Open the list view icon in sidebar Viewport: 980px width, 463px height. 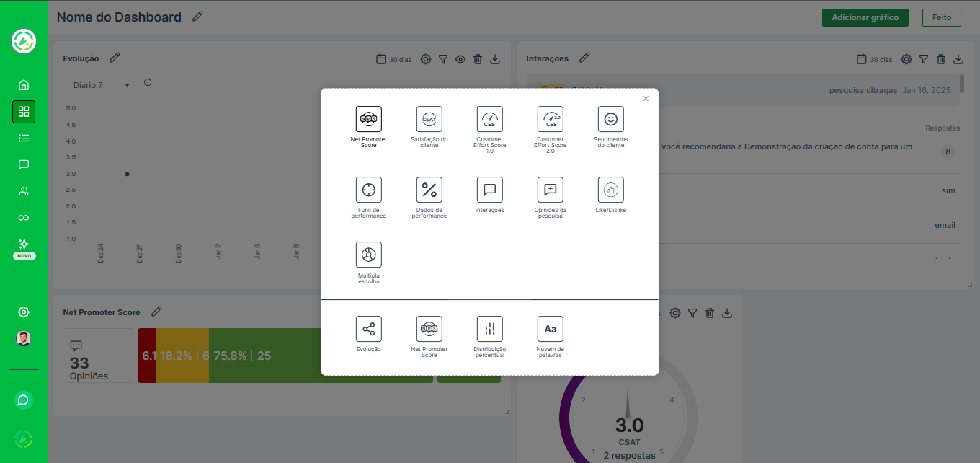click(x=24, y=138)
